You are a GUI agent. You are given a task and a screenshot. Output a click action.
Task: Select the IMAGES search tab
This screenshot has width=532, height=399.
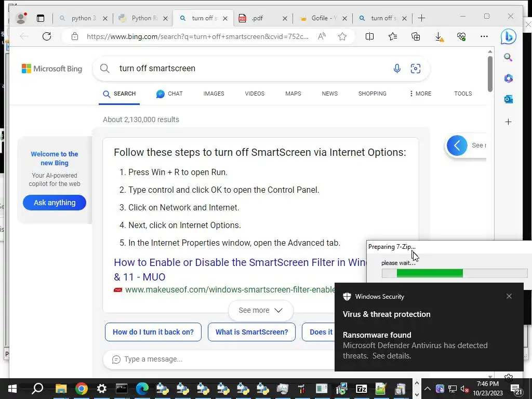(x=214, y=94)
